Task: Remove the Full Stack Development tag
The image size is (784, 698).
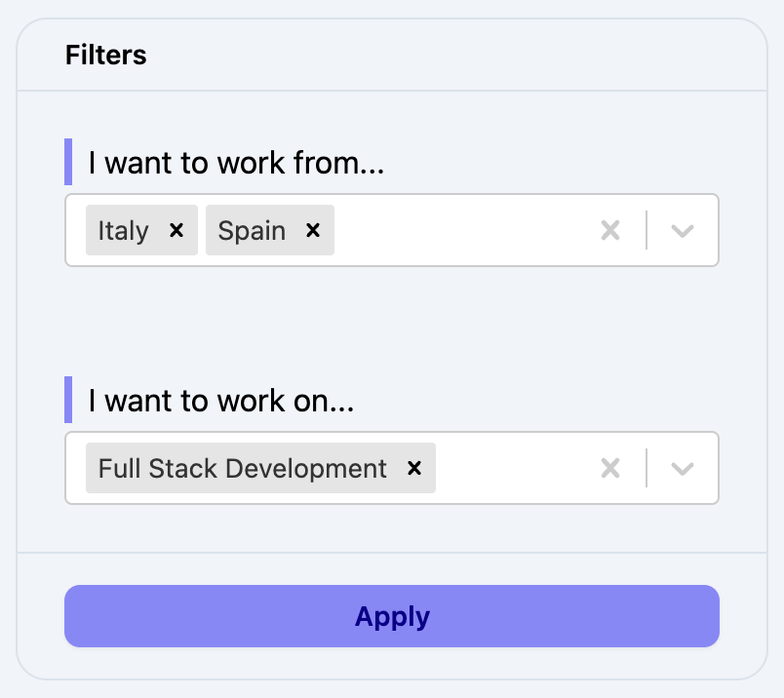Action: coord(414,469)
